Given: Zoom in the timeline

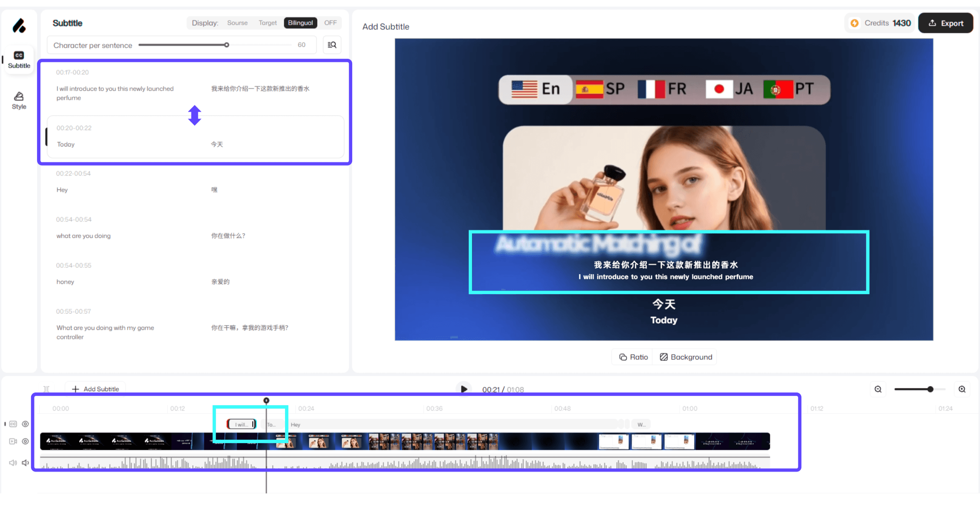Looking at the screenshot, I should click(962, 389).
